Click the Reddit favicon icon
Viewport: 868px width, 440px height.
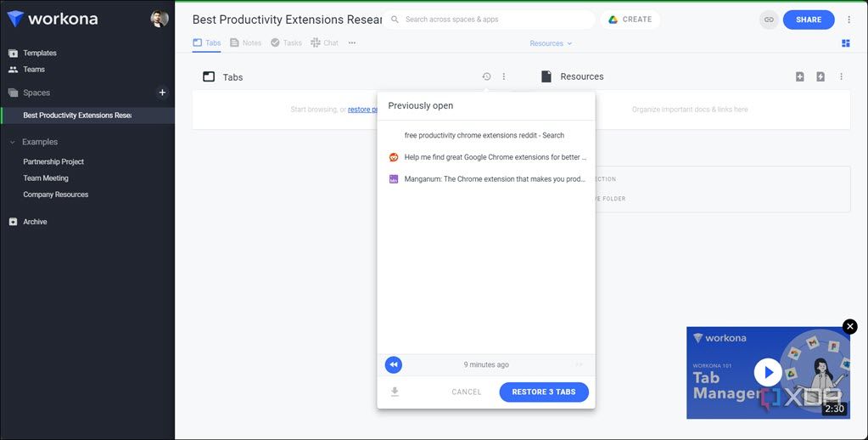(x=394, y=157)
